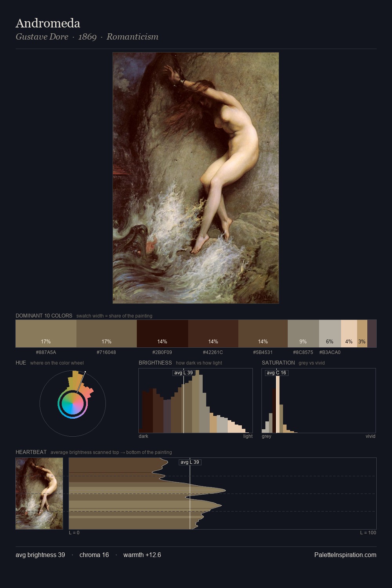This screenshot has height=588, width=392.
Task: Click the hex code text #887A5A
Action: pyautogui.click(x=46, y=352)
